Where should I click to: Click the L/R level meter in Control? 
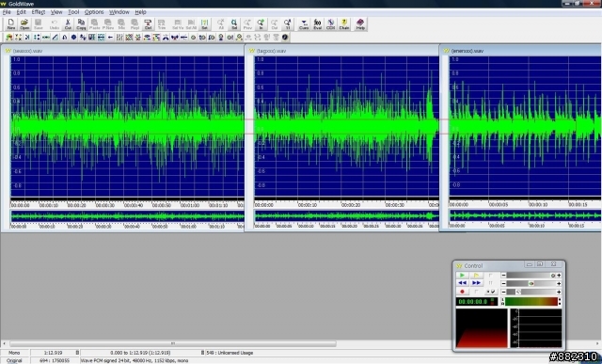coord(531,301)
